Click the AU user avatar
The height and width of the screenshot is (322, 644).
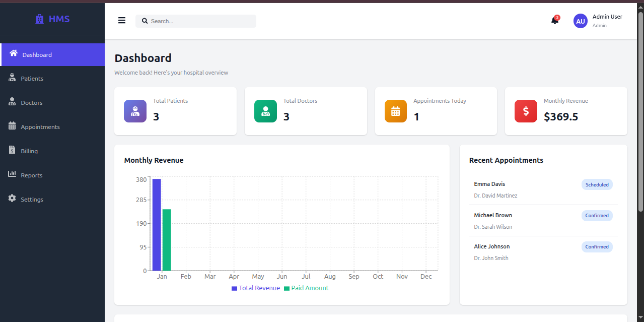581,21
